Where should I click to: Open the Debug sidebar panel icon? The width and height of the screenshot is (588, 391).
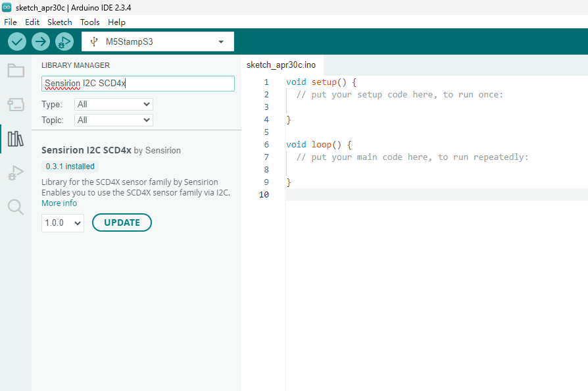(16, 173)
